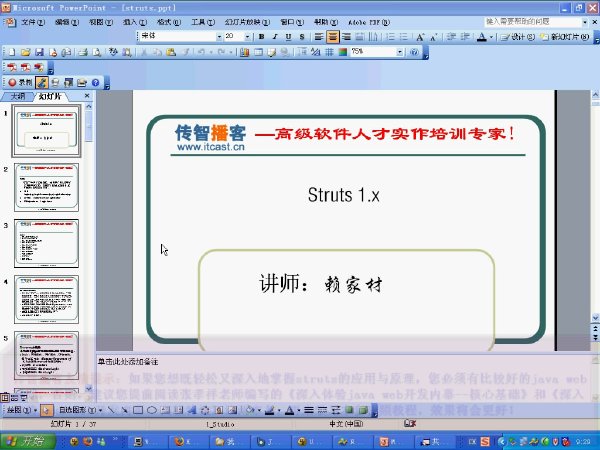
Task: Click the blue help icon beside recording tools
Action: coord(95,82)
